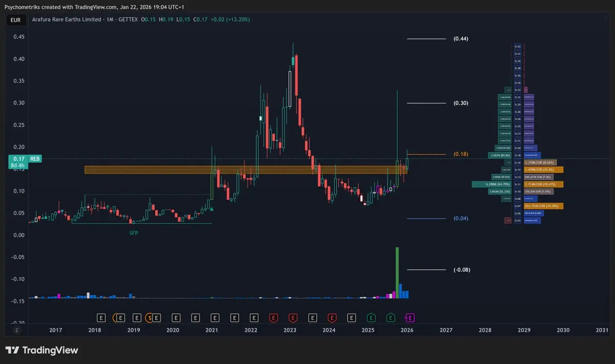Click the 949.477K EUR (7.8%) profile row
Screen dimensions: 615x364
coord(539,177)
